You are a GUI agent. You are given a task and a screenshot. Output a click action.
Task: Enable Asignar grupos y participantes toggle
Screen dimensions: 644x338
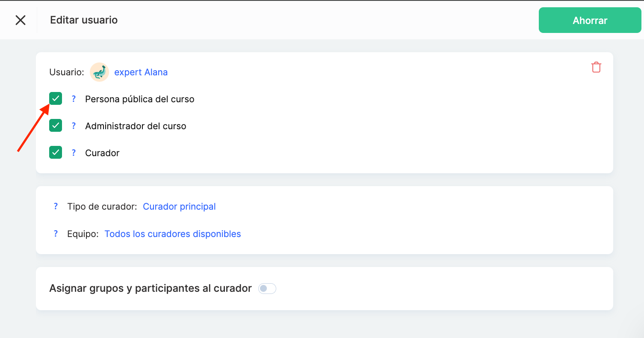click(x=267, y=289)
